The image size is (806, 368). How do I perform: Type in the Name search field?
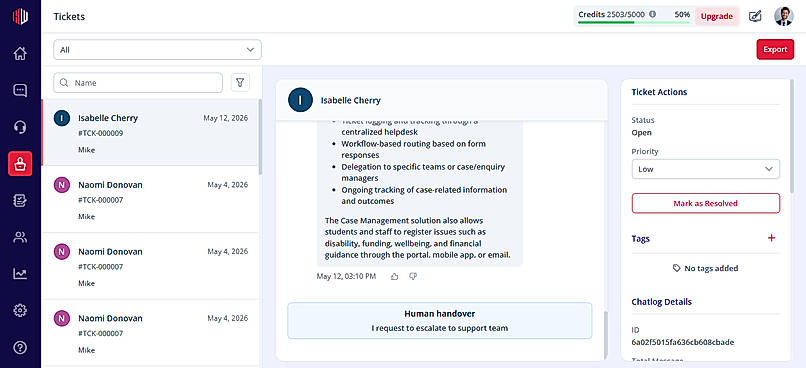point(138,82)
